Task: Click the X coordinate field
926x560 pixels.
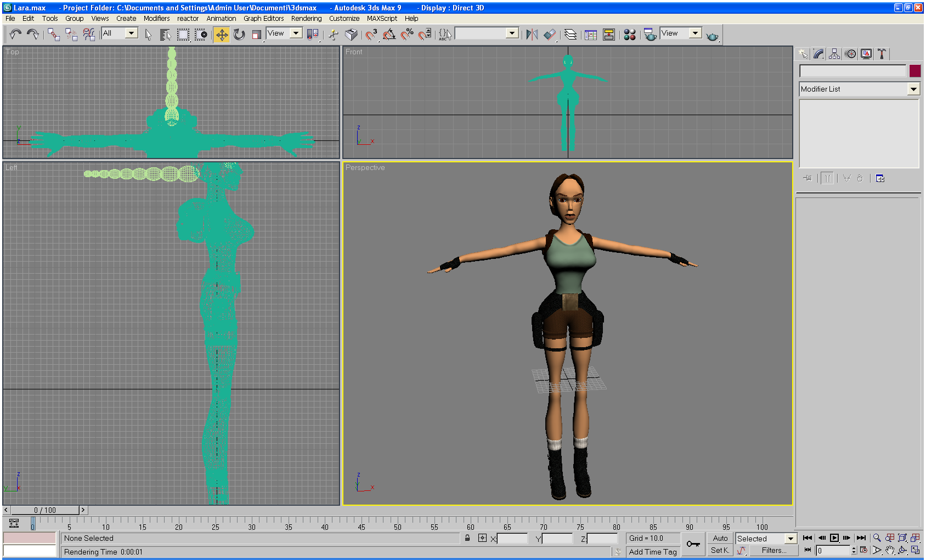Action: point(512,539)
